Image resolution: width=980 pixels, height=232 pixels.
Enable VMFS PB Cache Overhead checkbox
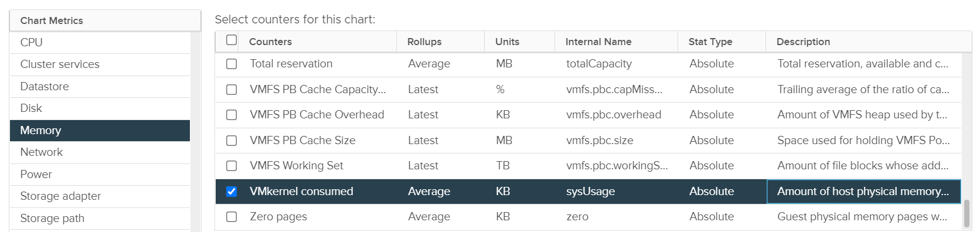pos(232,115)
